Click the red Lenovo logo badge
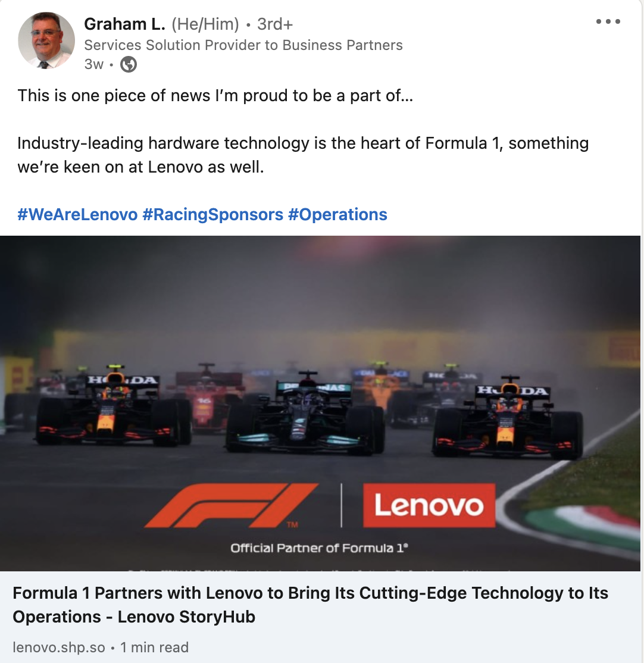This screenshot has height=663, width=644. tap(429, 505)
